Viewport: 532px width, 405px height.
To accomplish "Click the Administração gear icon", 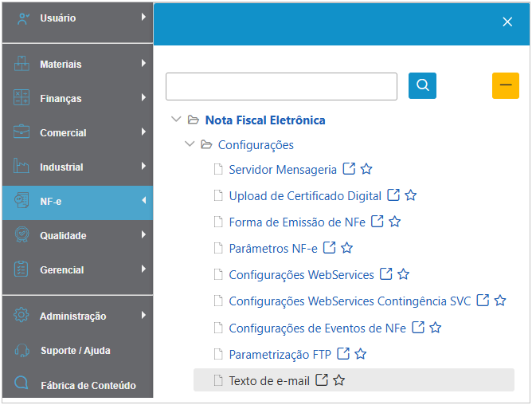I will [x=22, y=316].
